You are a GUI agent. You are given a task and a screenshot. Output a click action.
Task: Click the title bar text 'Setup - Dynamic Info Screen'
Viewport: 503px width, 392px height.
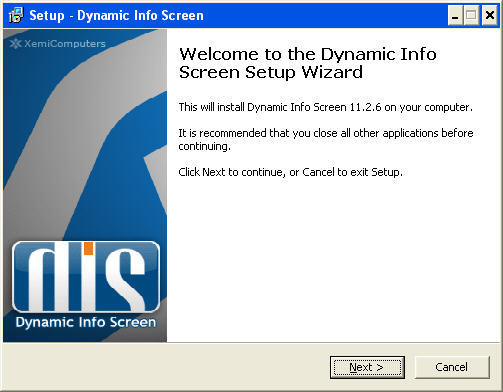click(x=116, y=16)
